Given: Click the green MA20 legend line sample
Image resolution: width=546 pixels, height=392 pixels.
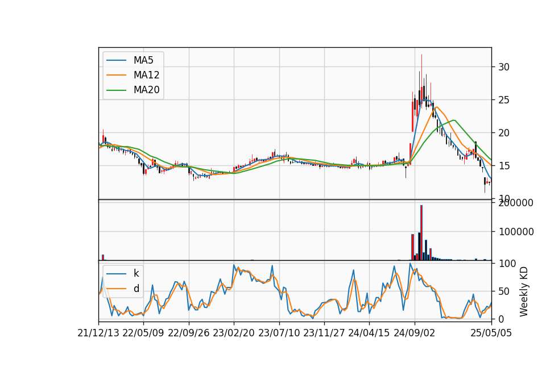Looking at the screenshot, I should pyautogui.click(x=116, y=90).
